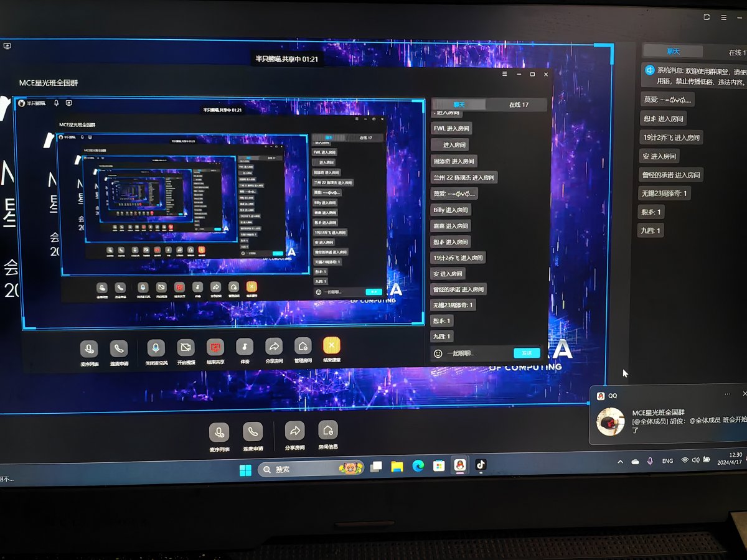Screen dimensions: 747x560
Task: Click 'FWL 进入房间' in the shared window chat
Action: pos(452,129)
